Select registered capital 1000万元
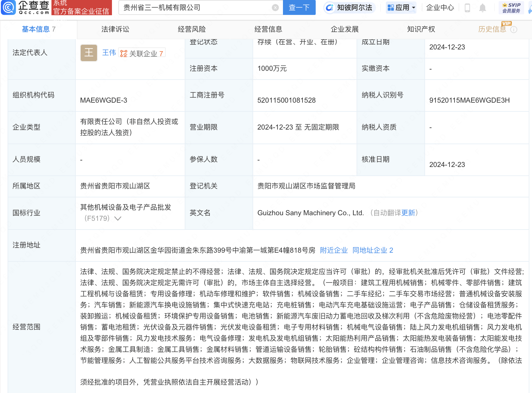The width and height of the screenshot is (532, 393). [x=272, y=69]
